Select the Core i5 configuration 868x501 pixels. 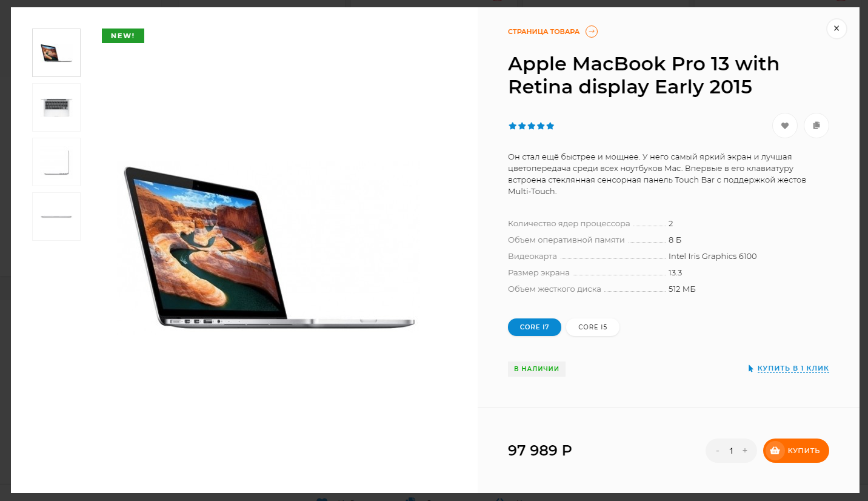593,327
